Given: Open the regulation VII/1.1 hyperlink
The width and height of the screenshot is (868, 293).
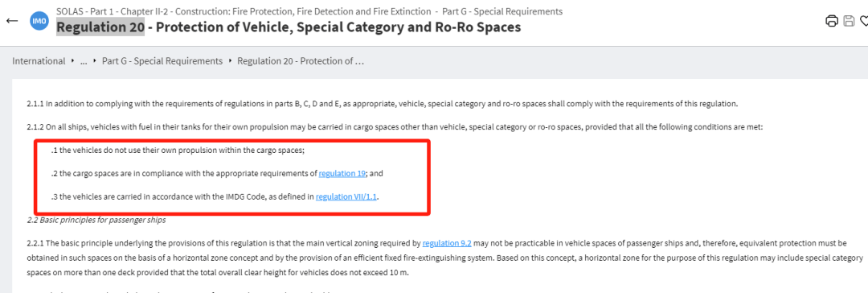Looking at the screenshot, I should click(x=346, y=197).
